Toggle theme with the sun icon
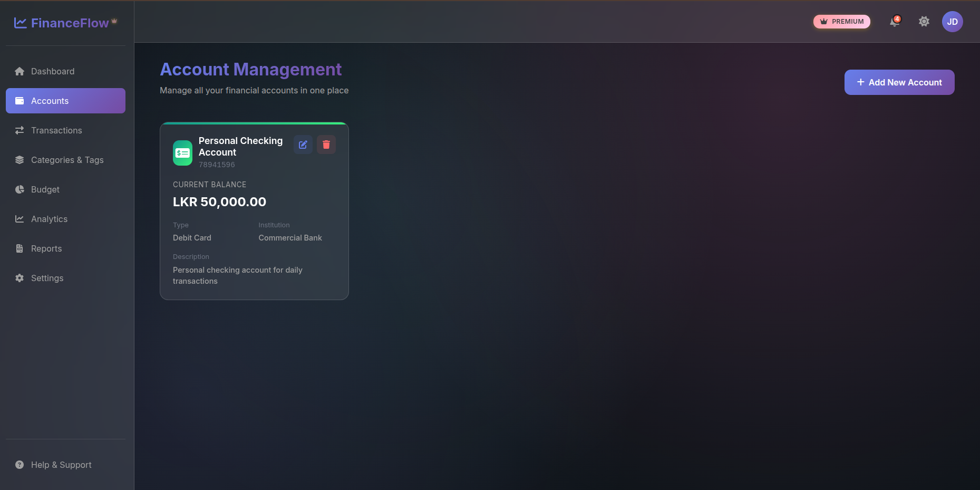 [924, 22]
